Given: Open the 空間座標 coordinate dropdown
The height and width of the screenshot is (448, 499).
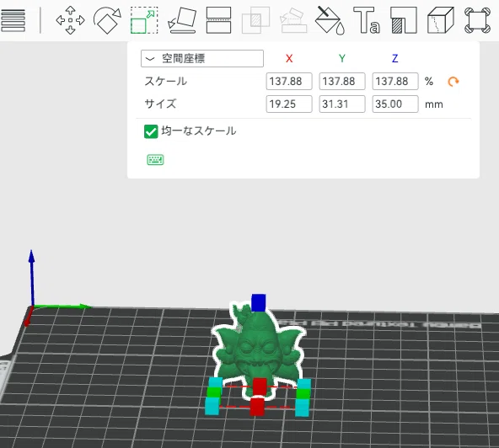Looking at the screenshot, I should tap(202, 58).
